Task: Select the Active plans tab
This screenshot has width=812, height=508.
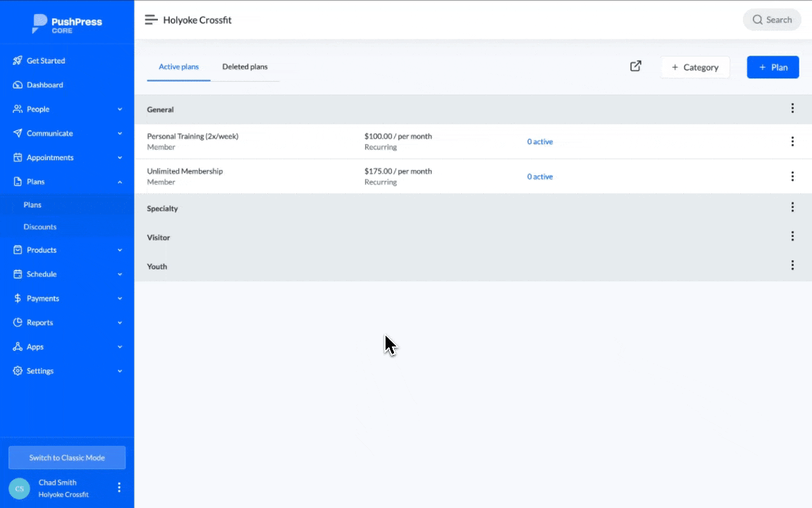Action: click(x=178, y=67)
